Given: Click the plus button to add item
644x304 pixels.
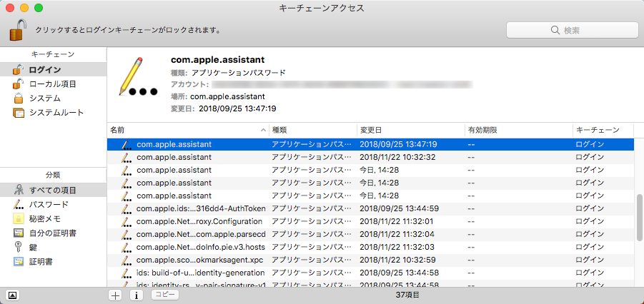Looking at the screenshot, I should (x=115, y=295).
